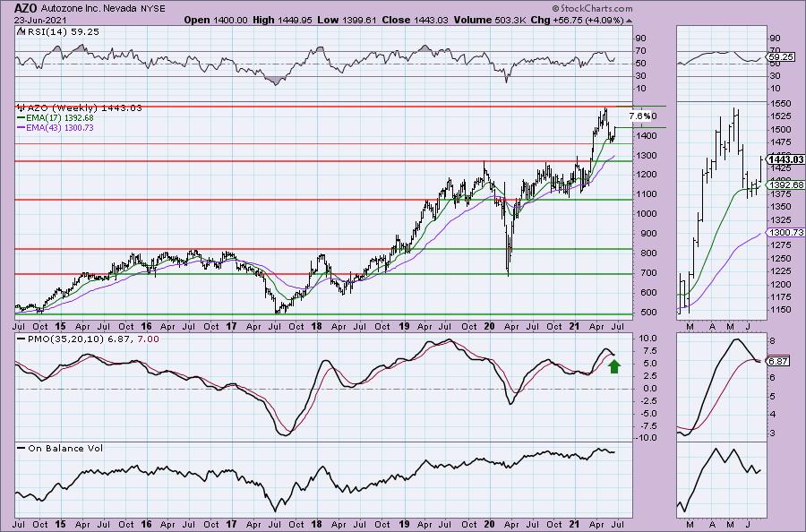
Task: Click the up triangle after the Chg value
Action: click(630, 21)
